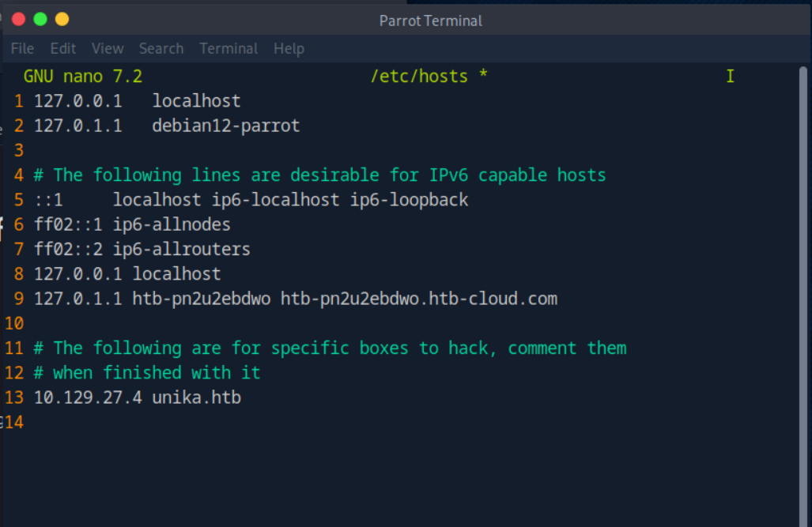Place cursor on ip6-loopback text

click(x=410, y=200)
